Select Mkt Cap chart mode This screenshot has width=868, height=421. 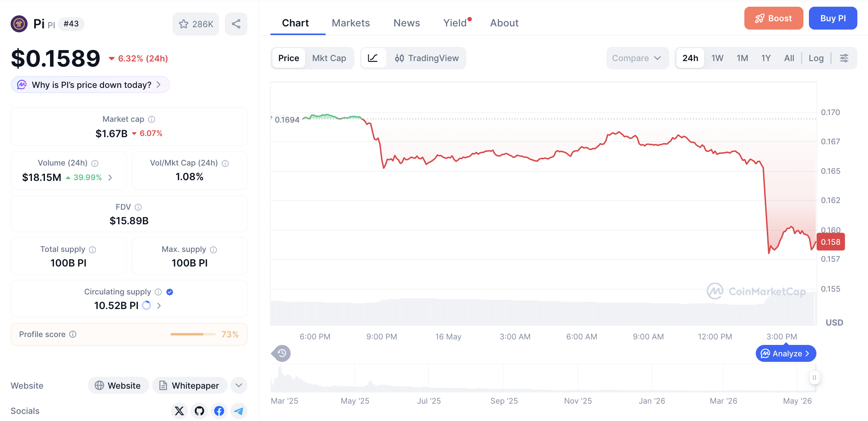329,58
